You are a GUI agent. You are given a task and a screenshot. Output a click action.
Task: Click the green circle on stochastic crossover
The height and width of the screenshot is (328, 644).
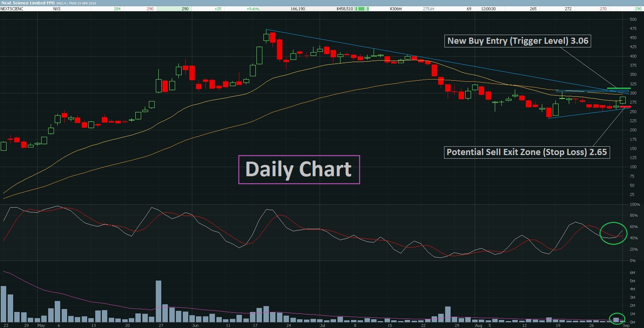[x=613, y=233]
